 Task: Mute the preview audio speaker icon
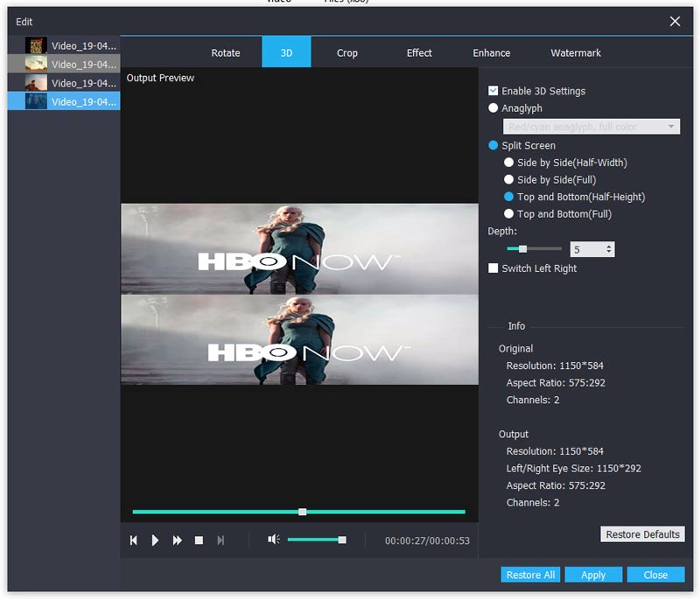pyautogui.click(x=273, y=540)
